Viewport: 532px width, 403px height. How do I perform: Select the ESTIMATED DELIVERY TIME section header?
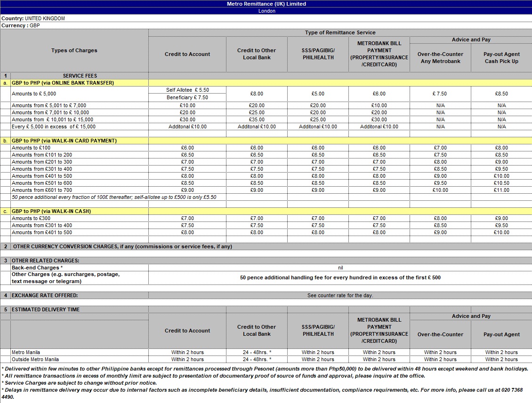pos(46,309)
